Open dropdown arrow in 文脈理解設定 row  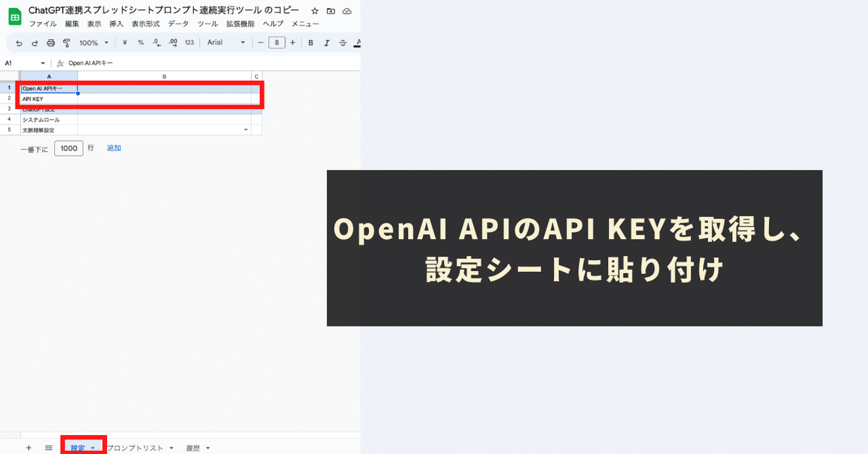click(x=246, y=130)
